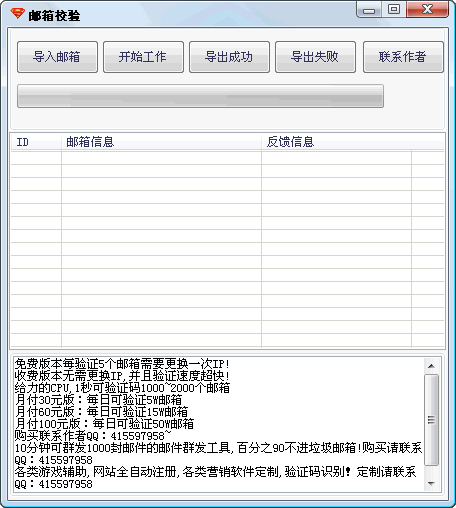Click the 购买联系作者QQ line in text
The image size is (456, 508).
[x=93, y=436]
